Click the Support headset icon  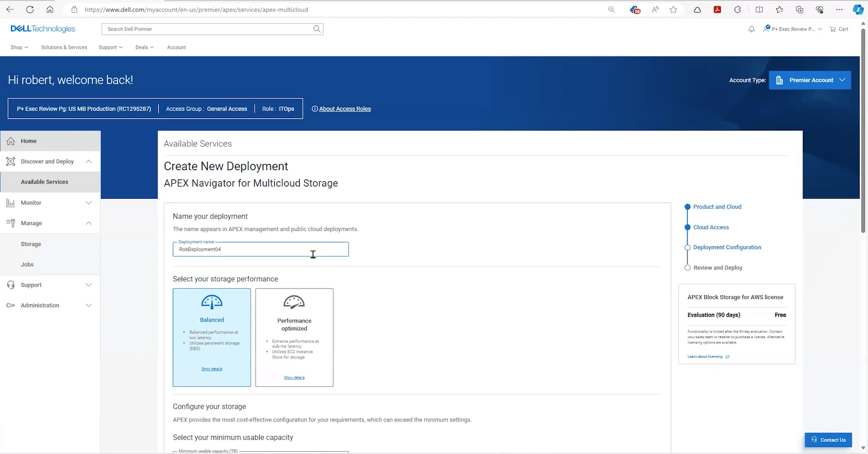[10, 285]
